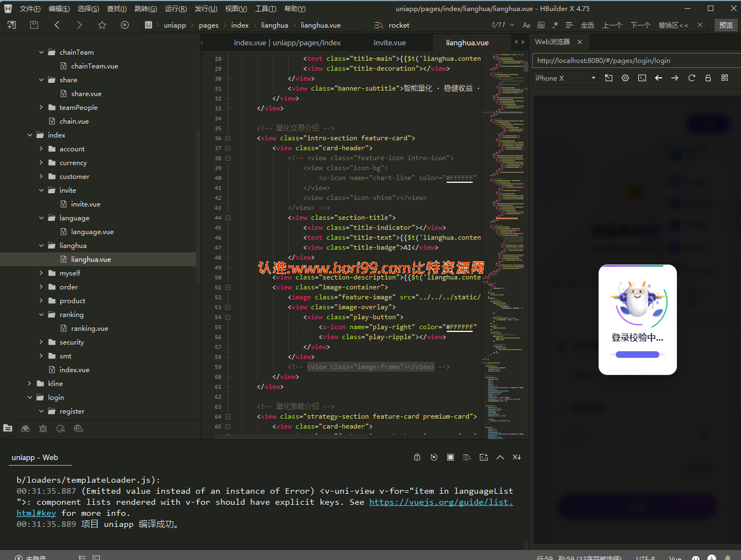The image size is (741, 560).
Task: Stop the running uniapp process
Action: pyautogui.click(x=451, y=457)
